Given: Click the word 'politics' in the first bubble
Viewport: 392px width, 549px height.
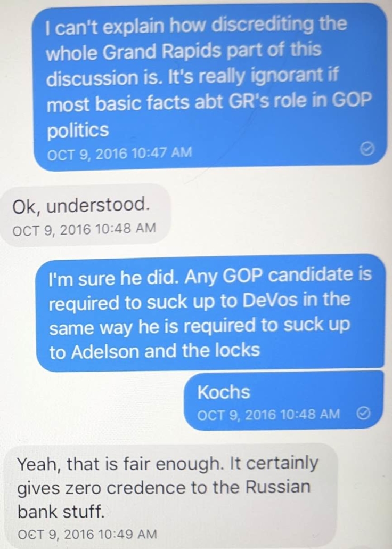Looking at the screenshot, I should click(x=78, y=131).
